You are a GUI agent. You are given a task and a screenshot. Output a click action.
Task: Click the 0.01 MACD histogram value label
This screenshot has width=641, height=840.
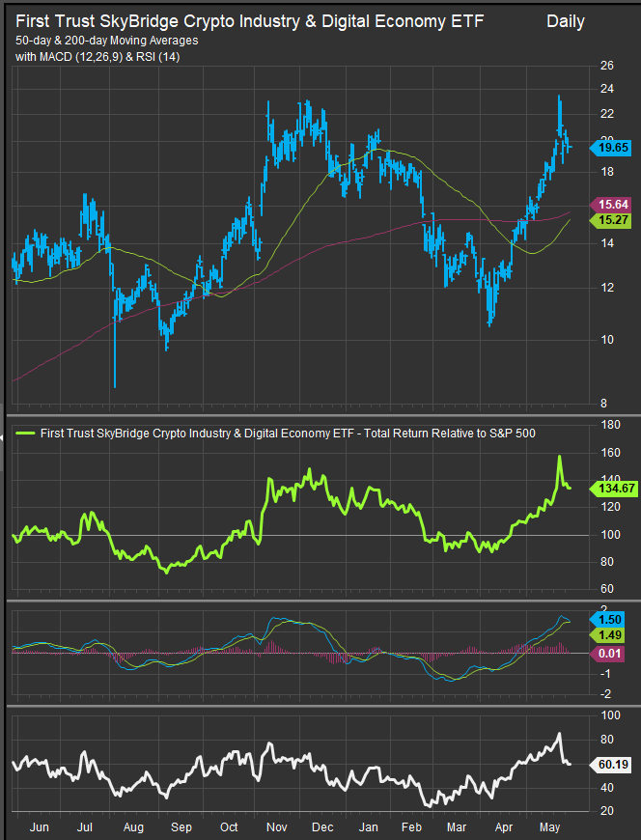click(607, 654)
